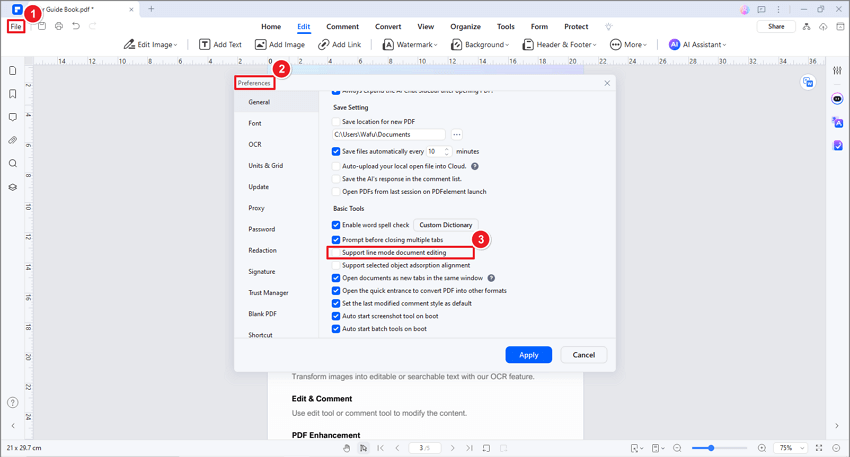This screenshot has height=457, width=850.
Task: Switch to the Home tab
Action: point(271,27)
